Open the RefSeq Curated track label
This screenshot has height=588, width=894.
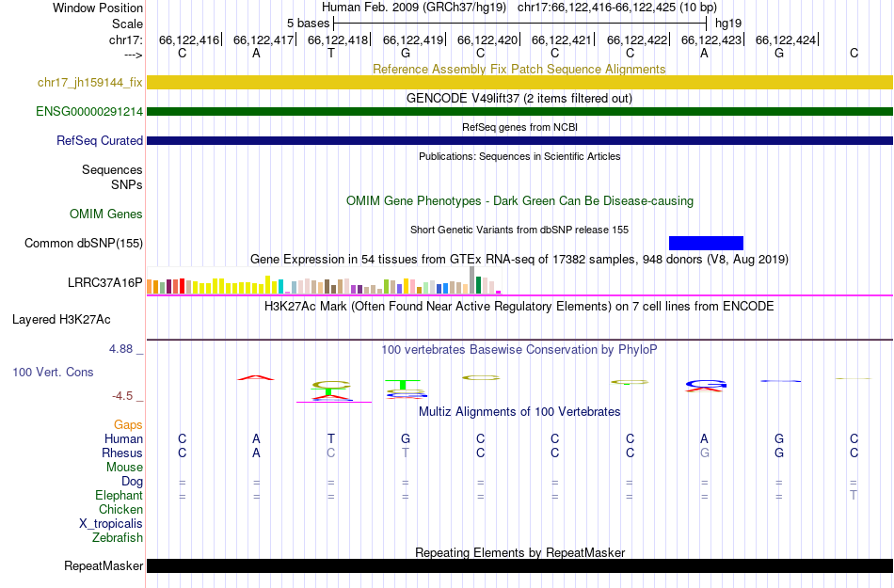pos(99,141)
